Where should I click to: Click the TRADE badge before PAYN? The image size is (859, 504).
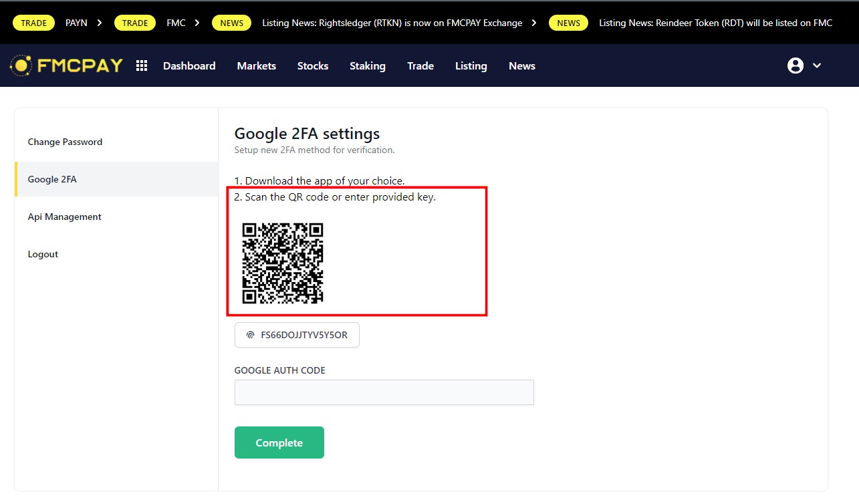click(34, 23)
